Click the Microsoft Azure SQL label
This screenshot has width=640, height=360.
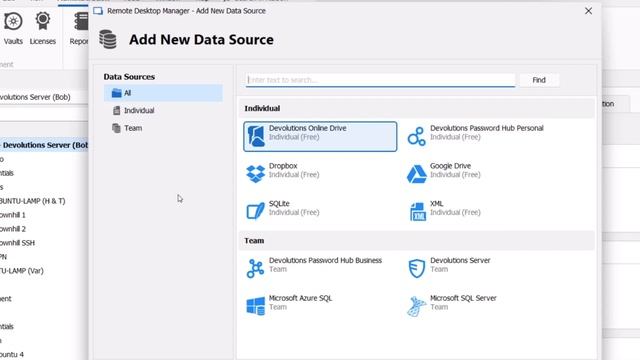pos(300,298)
